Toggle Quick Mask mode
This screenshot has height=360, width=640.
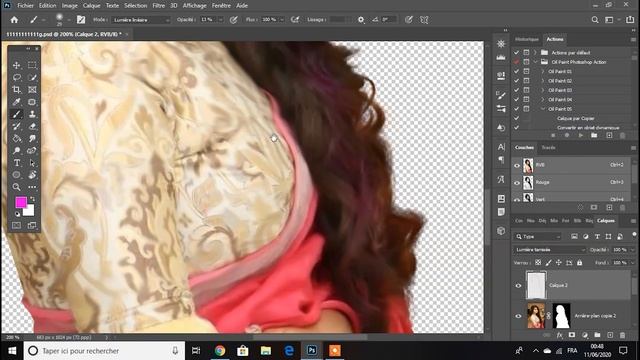click(x=16, y=225)
